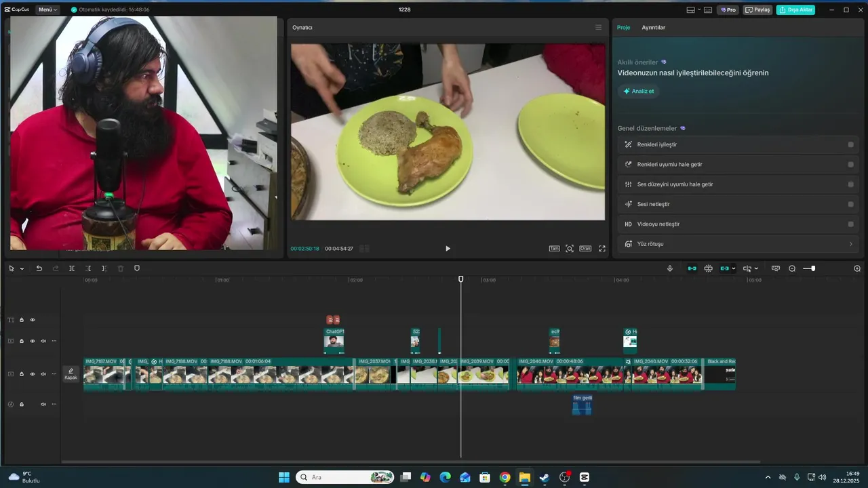The width and height of the screenshot is (868, 488).
Task: Mute the overlay video track
Action: click(x=43, y=341)
